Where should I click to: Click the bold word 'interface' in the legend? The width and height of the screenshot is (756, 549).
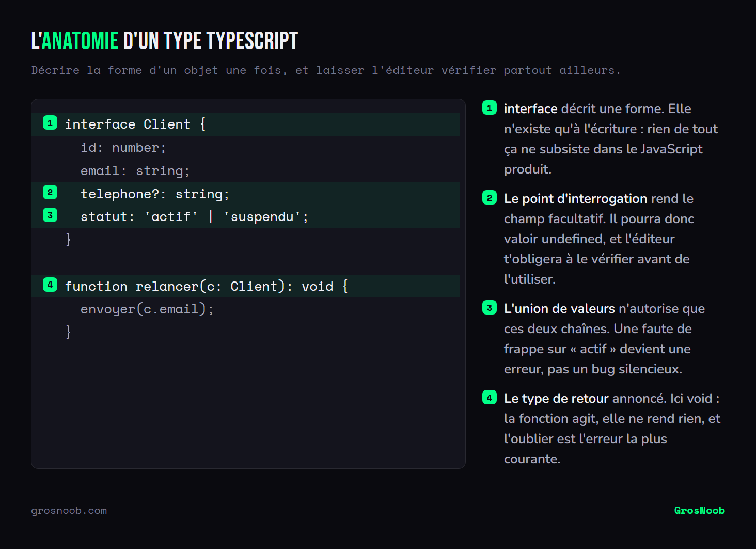pyautogui.click(x=530, y=109)
